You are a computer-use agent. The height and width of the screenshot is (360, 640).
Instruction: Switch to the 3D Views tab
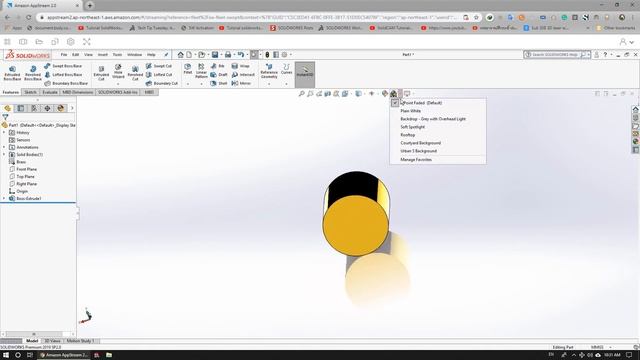click(52, 341)
